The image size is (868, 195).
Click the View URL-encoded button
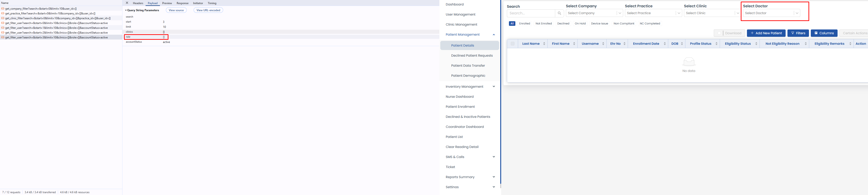click(208, 11)
